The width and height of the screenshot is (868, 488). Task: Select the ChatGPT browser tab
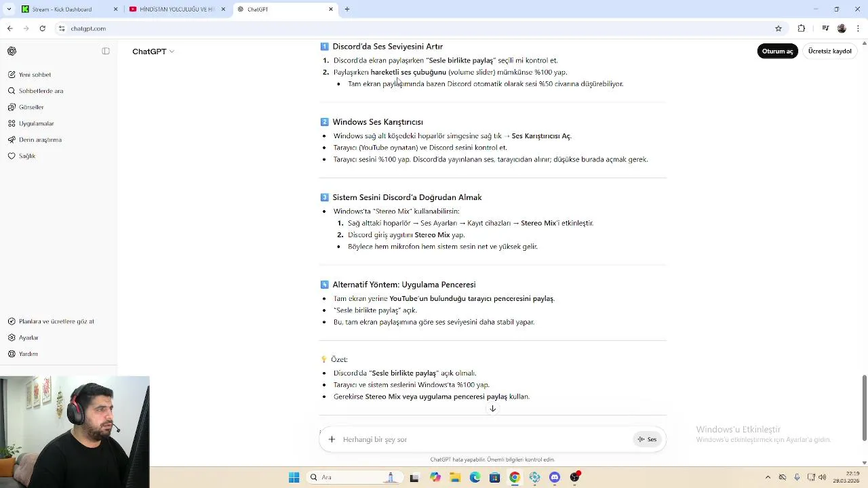coord(285,9)
